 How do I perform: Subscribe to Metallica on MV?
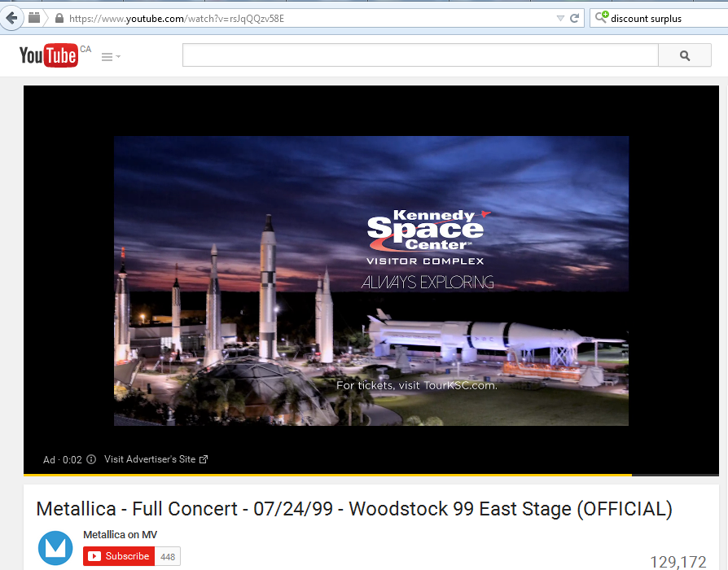coord(118,556)
